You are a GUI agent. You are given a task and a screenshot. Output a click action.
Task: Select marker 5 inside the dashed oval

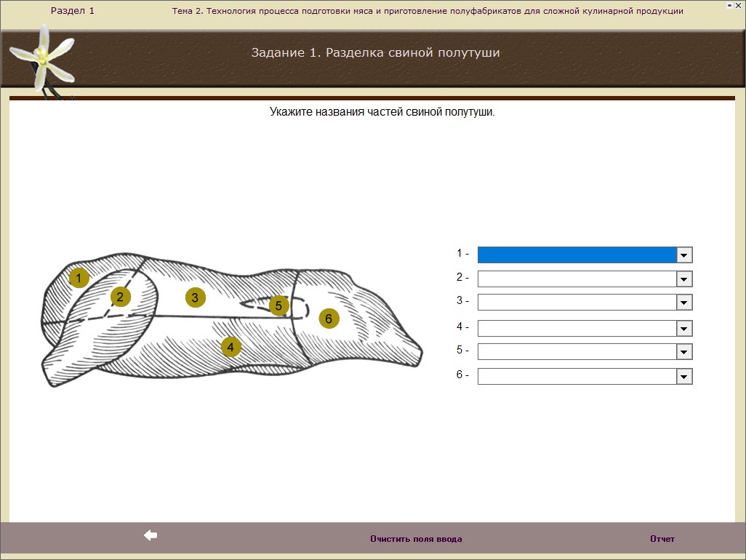279,306
